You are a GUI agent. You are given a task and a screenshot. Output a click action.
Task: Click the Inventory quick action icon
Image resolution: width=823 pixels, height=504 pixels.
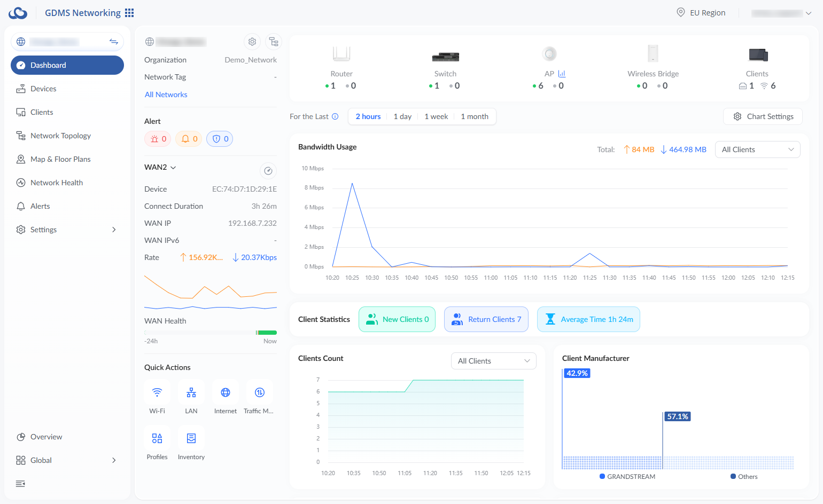point(191,439)
